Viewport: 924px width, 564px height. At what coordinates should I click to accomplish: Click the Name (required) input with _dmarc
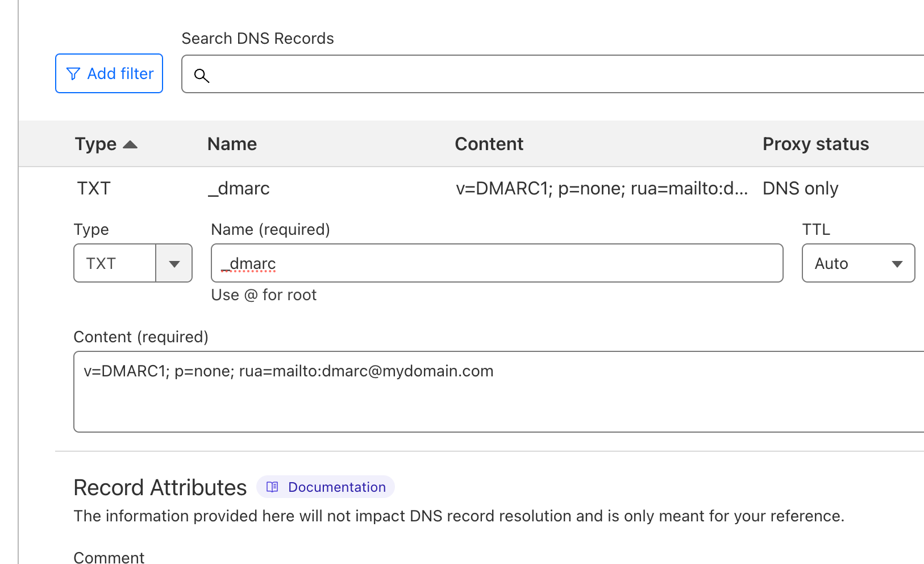pos(497,263)
